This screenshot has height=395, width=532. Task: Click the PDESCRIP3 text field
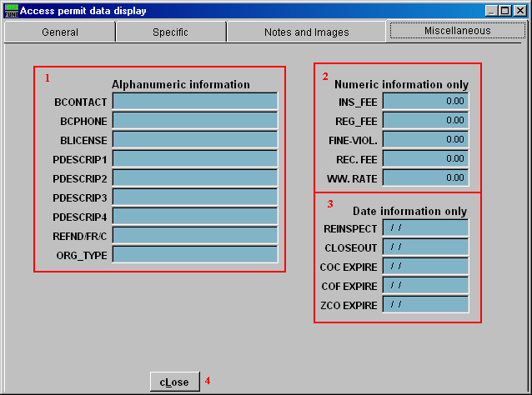click(x=195, y=197)
